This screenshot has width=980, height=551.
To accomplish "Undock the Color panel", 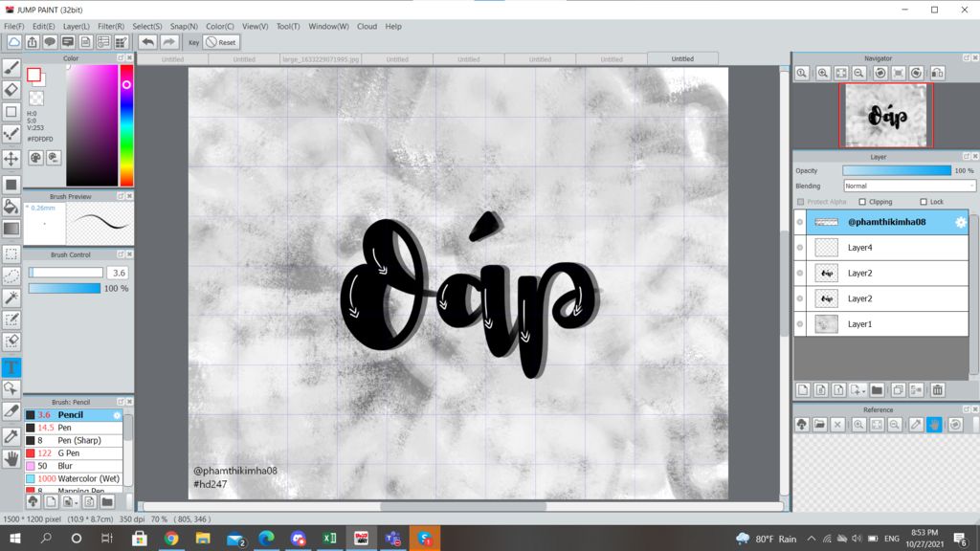I will (x=121, y=57).
